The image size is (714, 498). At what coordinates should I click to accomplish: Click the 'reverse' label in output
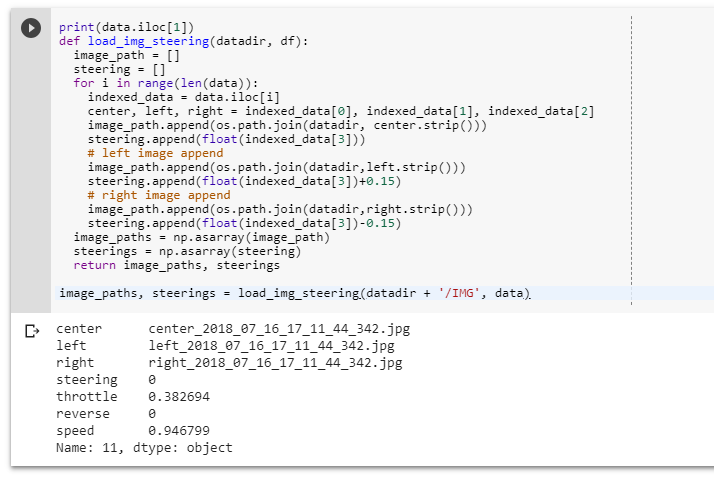coord(83,414)
